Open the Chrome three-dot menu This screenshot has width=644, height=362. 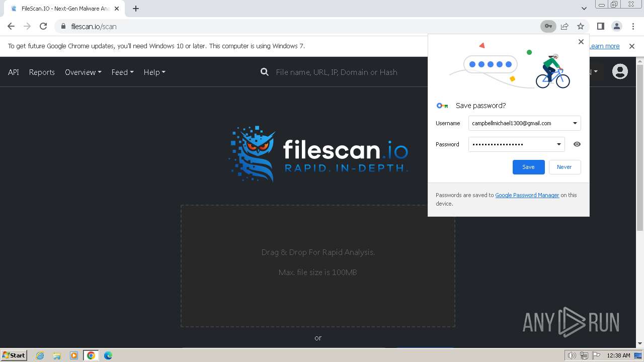click(x=633, y=26)
